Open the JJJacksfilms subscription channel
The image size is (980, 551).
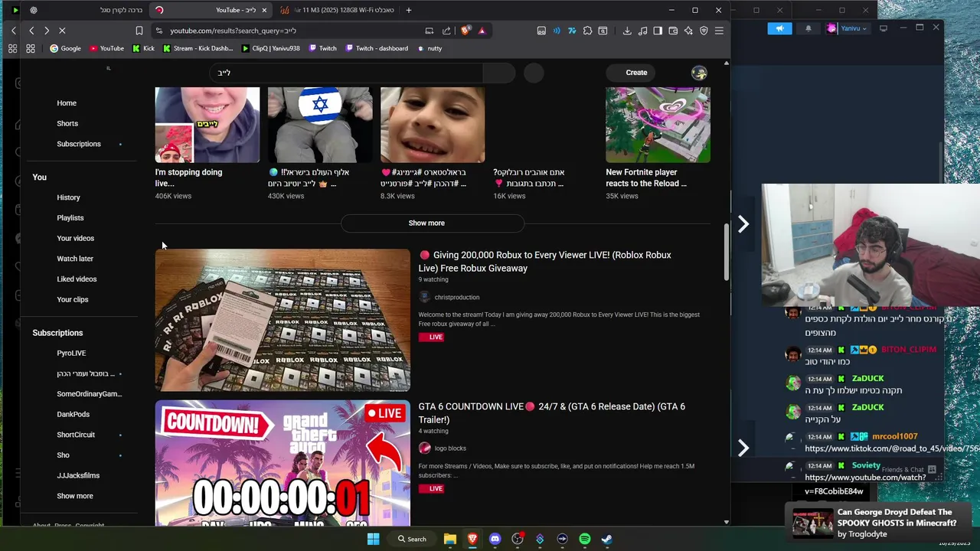(78, 476)
